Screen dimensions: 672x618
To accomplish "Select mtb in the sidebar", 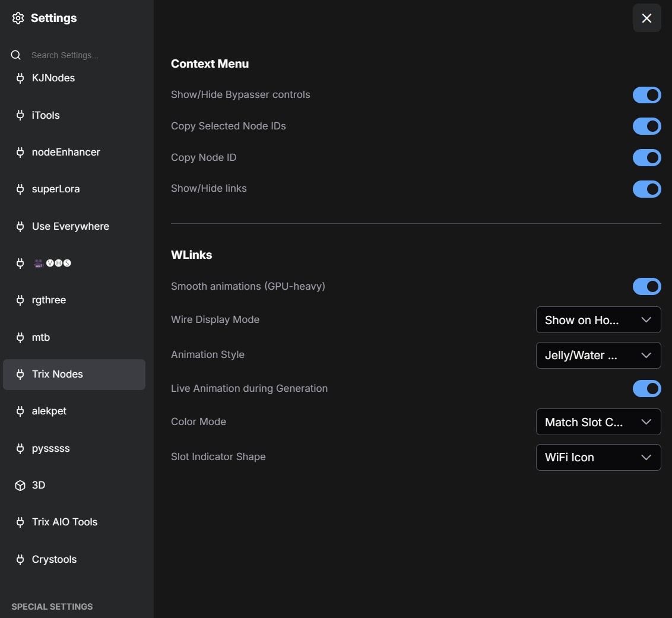I will (x=74, y=337).
